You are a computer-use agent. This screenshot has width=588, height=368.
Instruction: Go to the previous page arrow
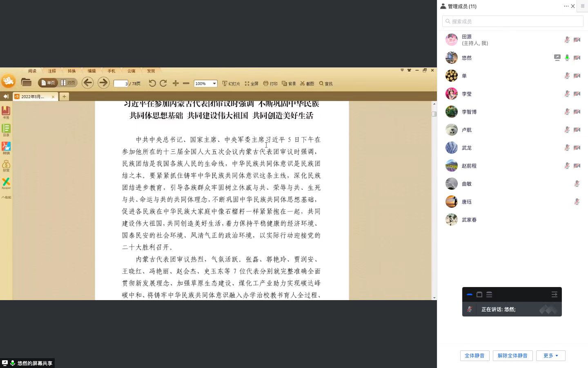(x=87, y=83)
